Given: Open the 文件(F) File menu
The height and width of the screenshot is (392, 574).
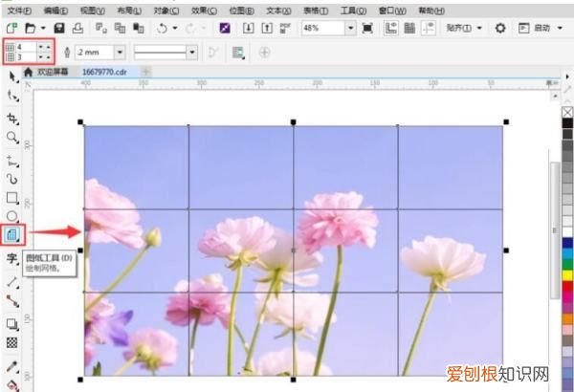Looking at the screenshot, I should click(x=20, y=11).
